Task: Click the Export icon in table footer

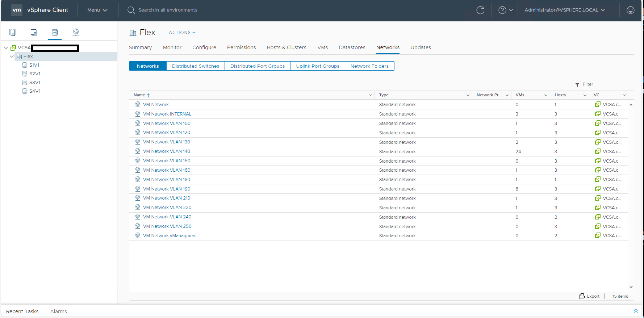Action: (582, 296)
